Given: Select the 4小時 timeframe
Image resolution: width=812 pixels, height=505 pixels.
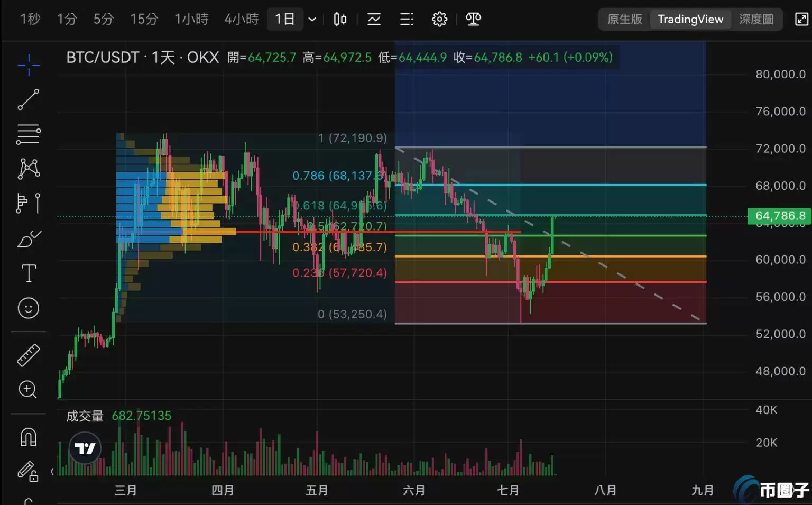Looking at the screenshot, I should (x=241, y=19).
